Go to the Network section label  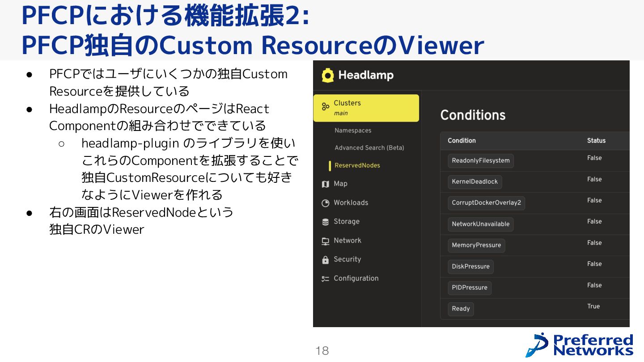pyautogui.click(x=347, y=240)
